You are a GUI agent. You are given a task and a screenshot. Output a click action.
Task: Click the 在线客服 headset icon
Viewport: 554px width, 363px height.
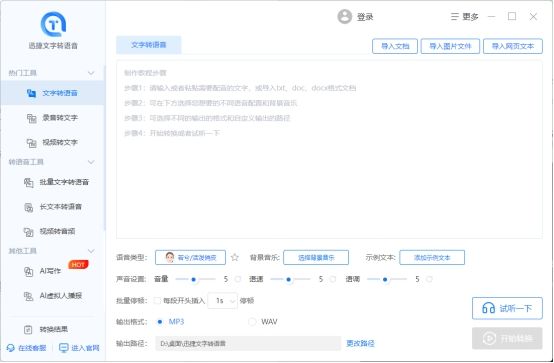click(x=11, y=348)
